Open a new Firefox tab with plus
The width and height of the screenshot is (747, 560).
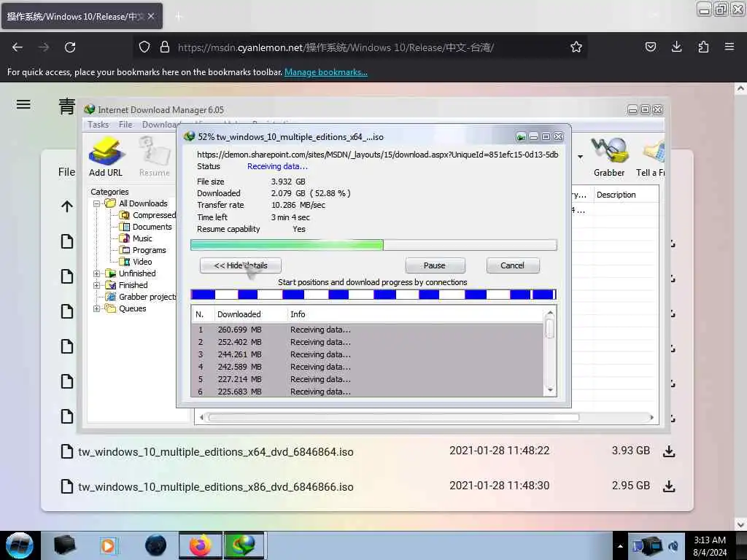pos(178,17)
